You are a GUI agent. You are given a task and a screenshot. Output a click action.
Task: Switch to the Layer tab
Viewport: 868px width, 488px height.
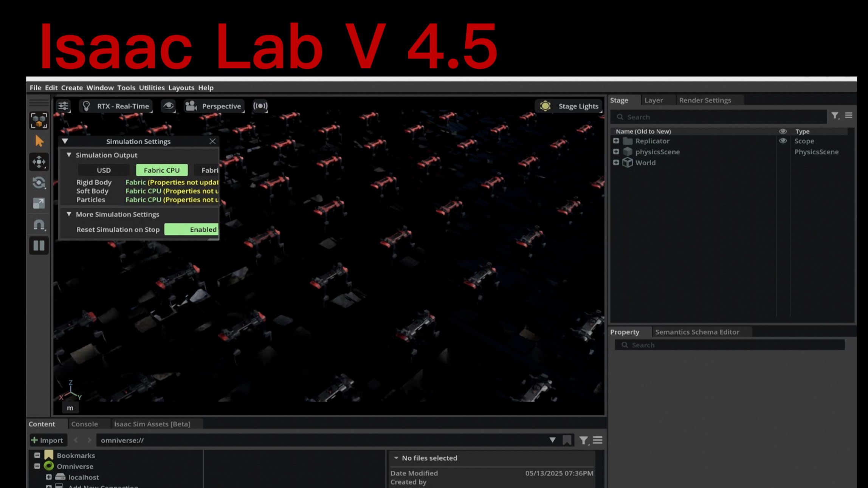654,100
